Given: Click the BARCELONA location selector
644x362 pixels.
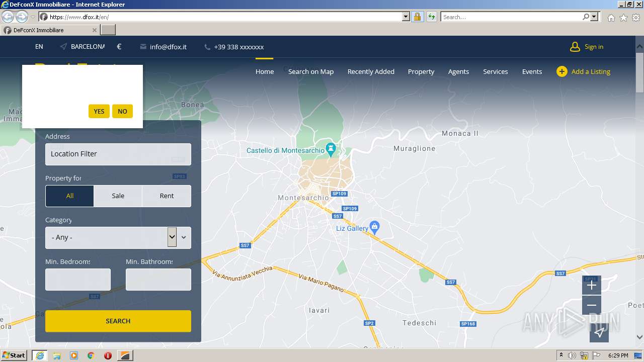Looking at the screenshot, I should 83,47.
